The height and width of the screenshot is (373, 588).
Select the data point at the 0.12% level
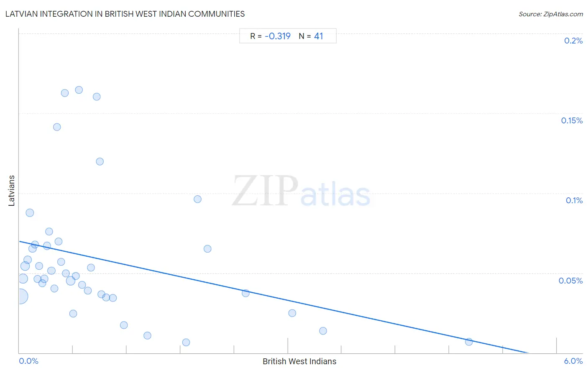click(100, 161)
